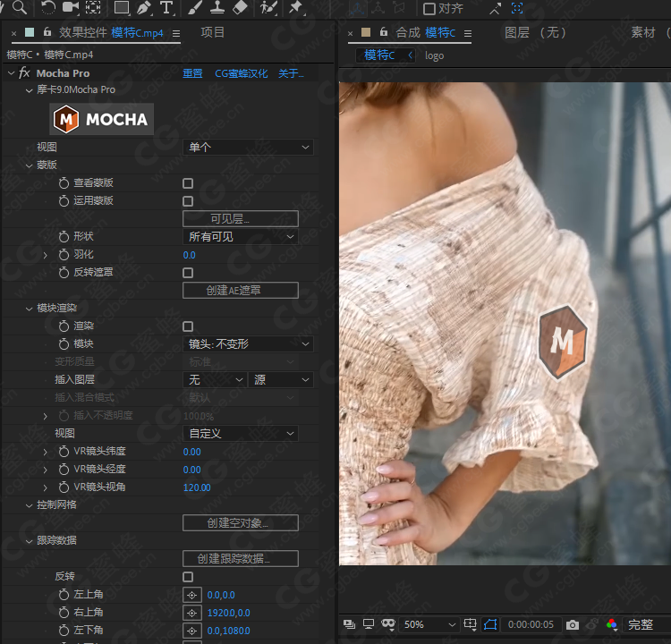The image size is (671, 644).
Task: Click the 右上角 point picker crosshair
Action: click(191, 613)
